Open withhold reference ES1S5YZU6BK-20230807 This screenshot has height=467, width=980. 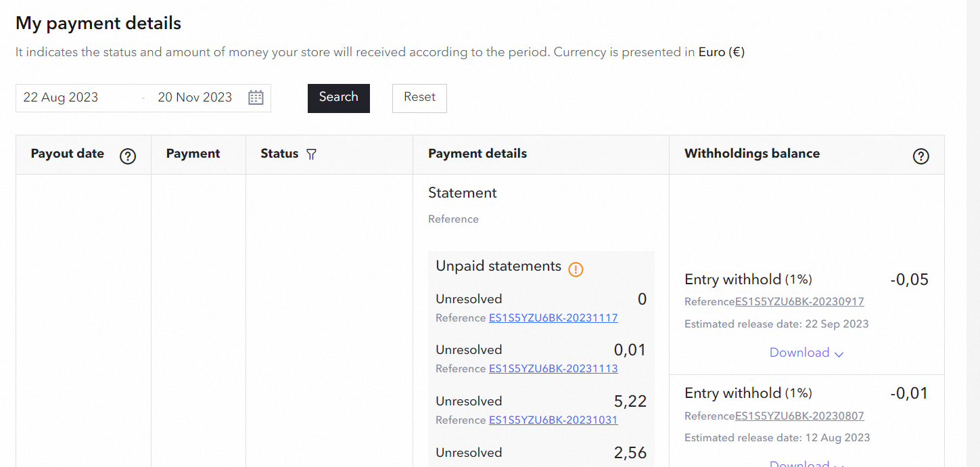click(x=799, y=416)
